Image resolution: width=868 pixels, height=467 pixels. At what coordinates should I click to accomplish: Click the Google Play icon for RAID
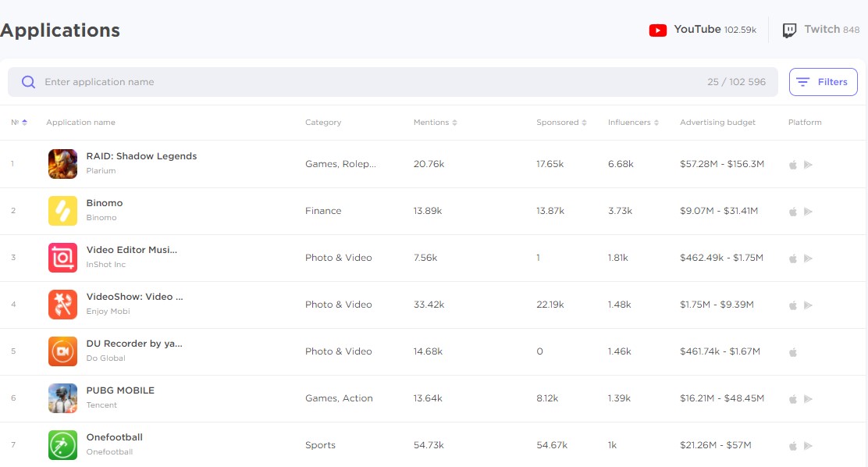(808, 165)
